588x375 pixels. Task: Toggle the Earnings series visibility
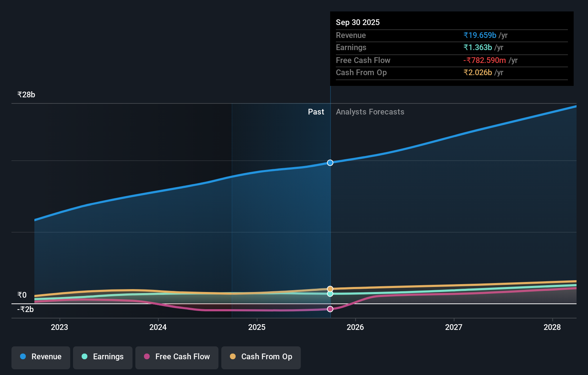[x=103, y=357]
